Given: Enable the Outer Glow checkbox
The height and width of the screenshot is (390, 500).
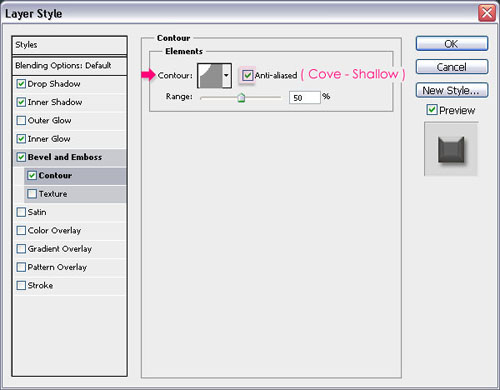Looking at the screenshot, I should [x=21, y=120].
